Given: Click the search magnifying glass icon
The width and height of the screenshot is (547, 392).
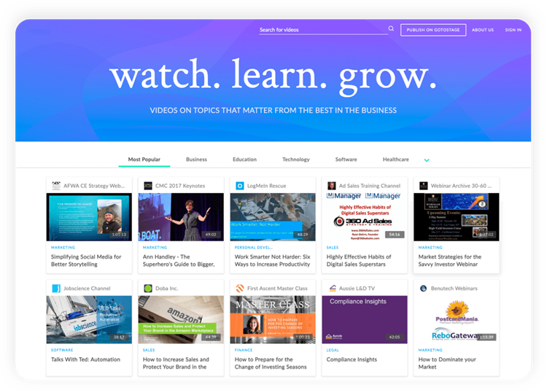Looking at the screenshot, I should click(x=391, y=29).
